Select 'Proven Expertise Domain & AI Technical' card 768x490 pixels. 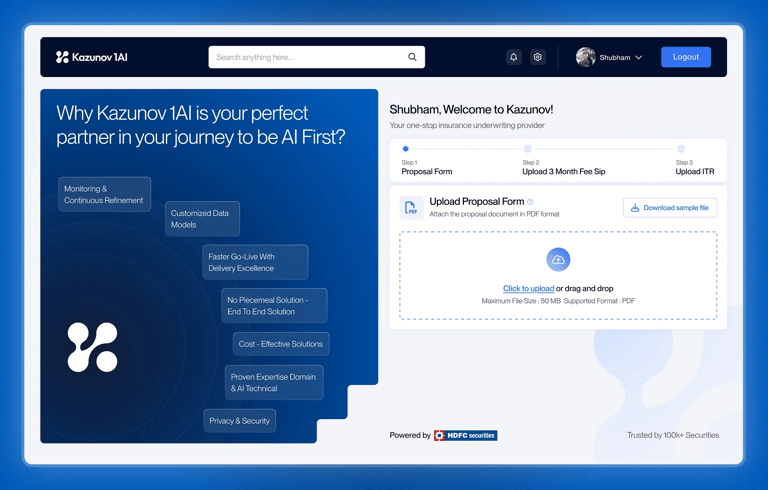point(274,382)
